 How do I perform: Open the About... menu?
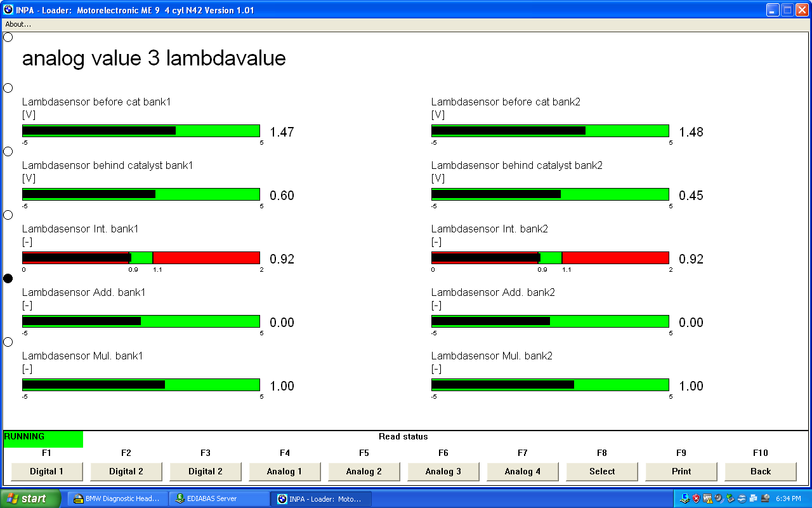[18, 24]
